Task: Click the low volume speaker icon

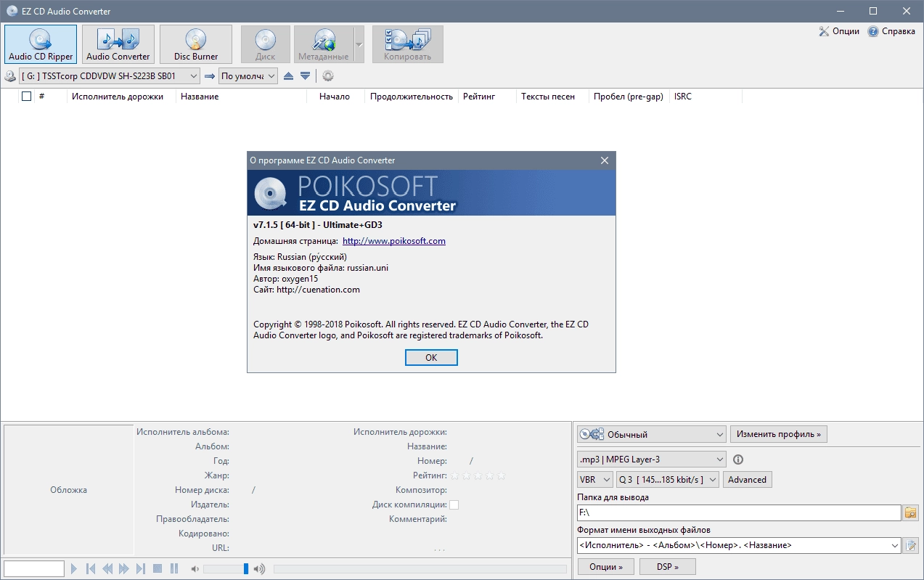Action: pos(195,568)
